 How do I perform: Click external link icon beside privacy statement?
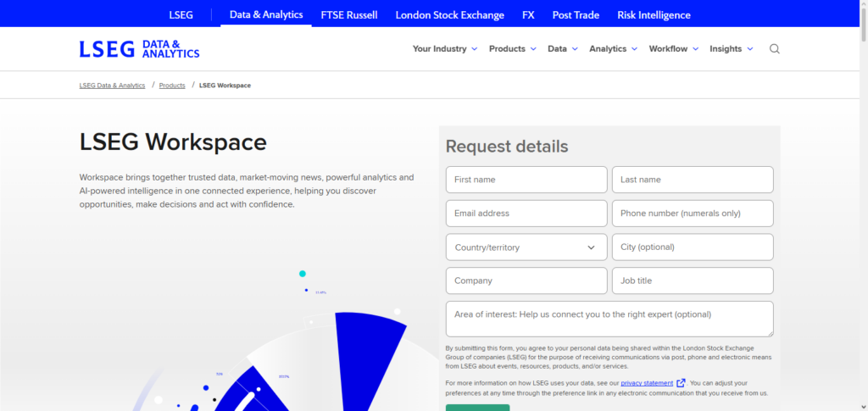tap(681, 383)
